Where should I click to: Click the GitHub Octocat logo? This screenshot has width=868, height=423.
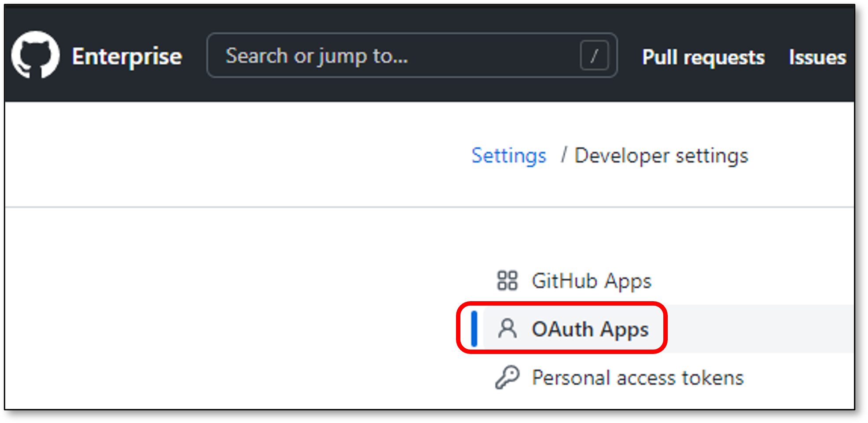click(x=35, y=55)
